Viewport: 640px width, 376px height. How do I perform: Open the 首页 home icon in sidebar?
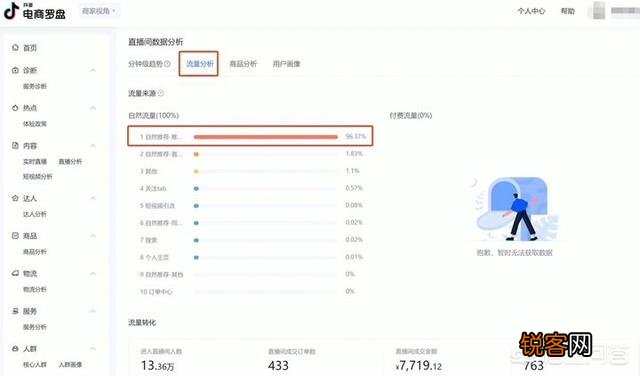15,48
